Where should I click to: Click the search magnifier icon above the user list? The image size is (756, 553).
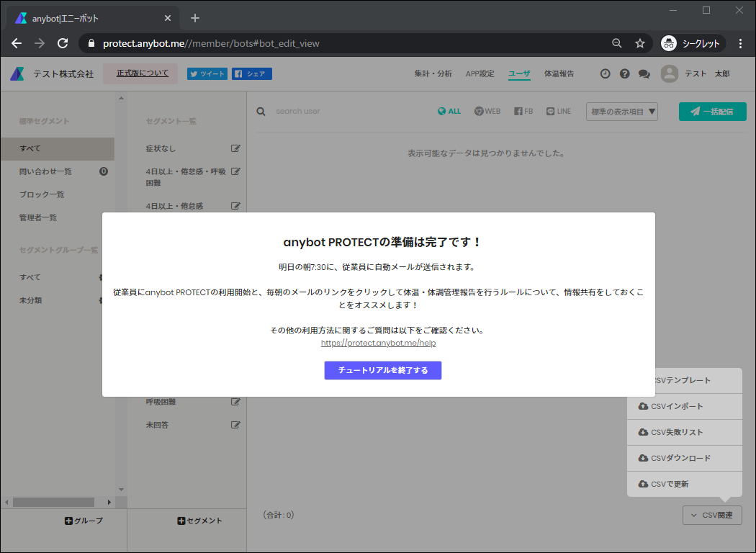pyautogui.click(x=261, y=111)
